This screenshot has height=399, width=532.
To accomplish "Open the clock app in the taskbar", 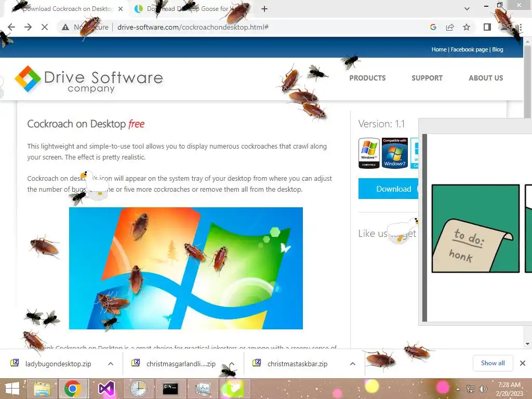I will coord(138,389).
